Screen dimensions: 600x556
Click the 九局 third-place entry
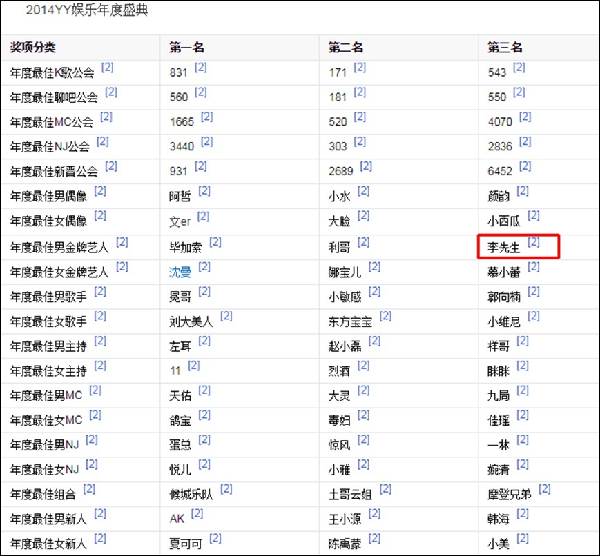pyautogui.click(x=498, y=396)
